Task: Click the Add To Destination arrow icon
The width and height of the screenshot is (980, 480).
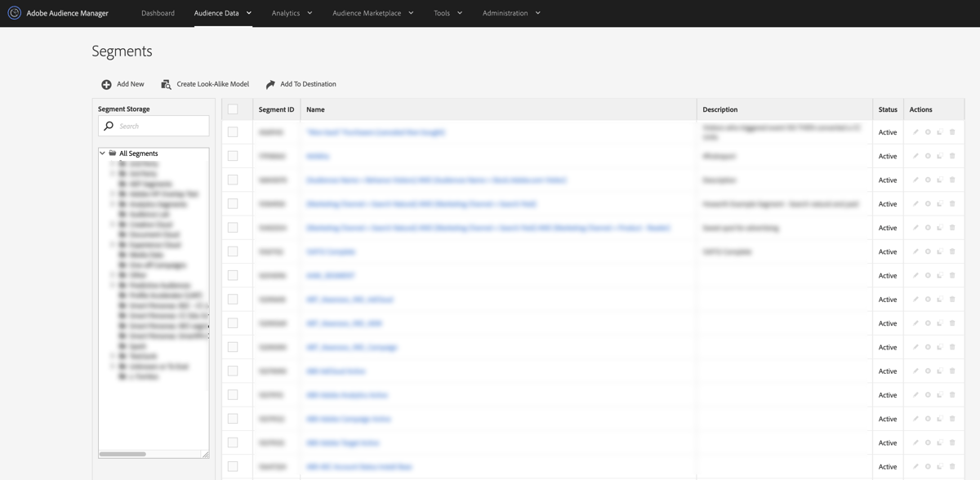Action: tap(270, 84)
